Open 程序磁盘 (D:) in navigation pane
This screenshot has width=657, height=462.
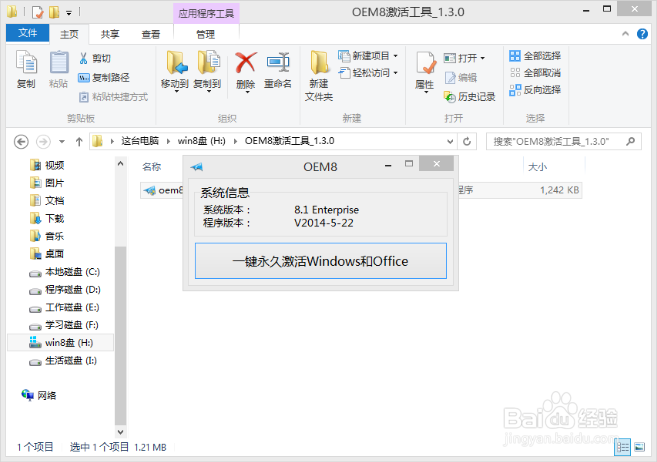coord(65,290)
